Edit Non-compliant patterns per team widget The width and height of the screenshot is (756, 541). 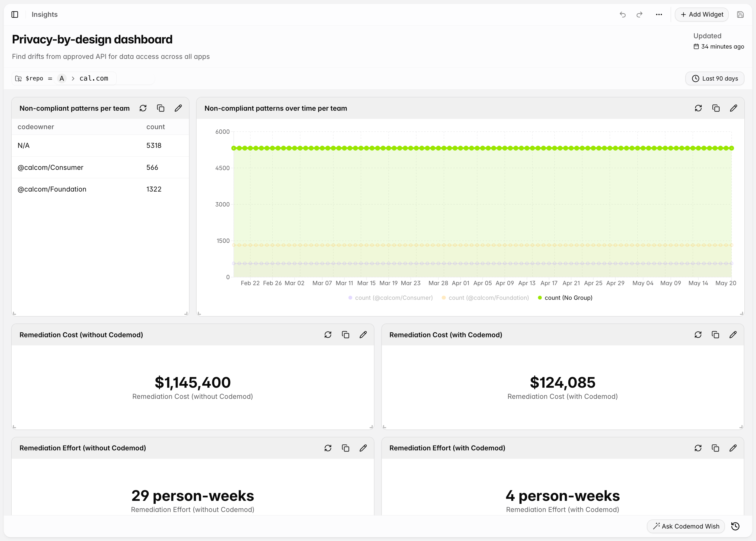[x=178, y=108]
